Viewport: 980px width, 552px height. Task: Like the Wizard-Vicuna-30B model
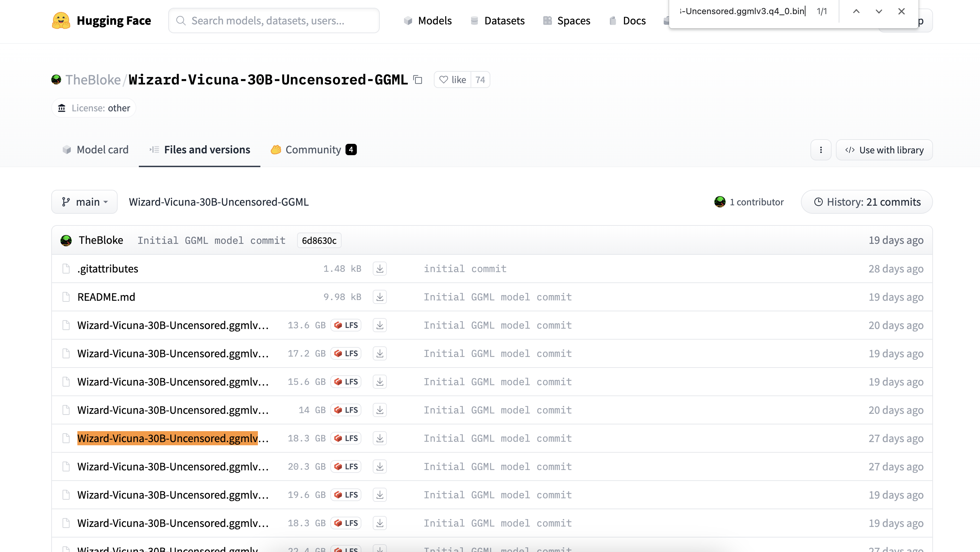[452, 80]
